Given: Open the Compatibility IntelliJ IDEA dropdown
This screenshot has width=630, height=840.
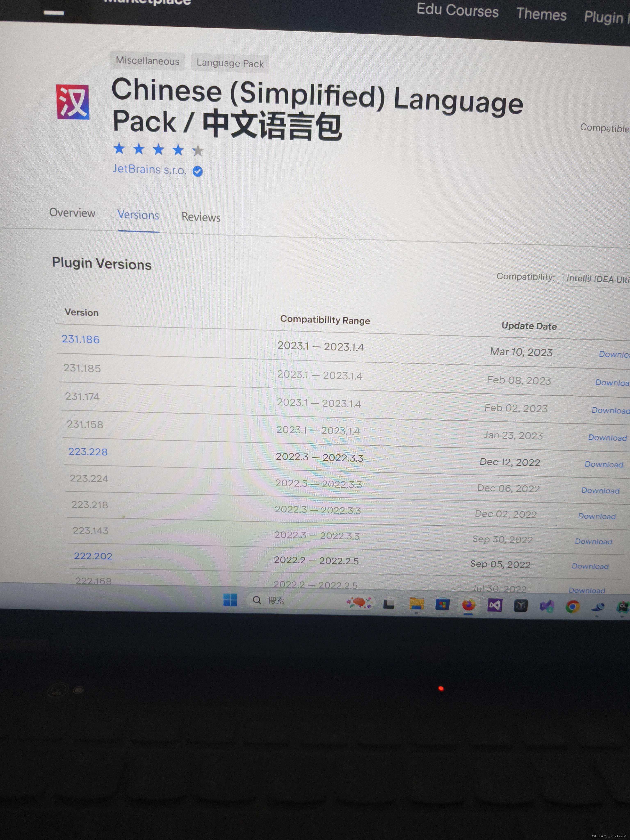Looking at the screenshot, I should [x=596, y=279].
